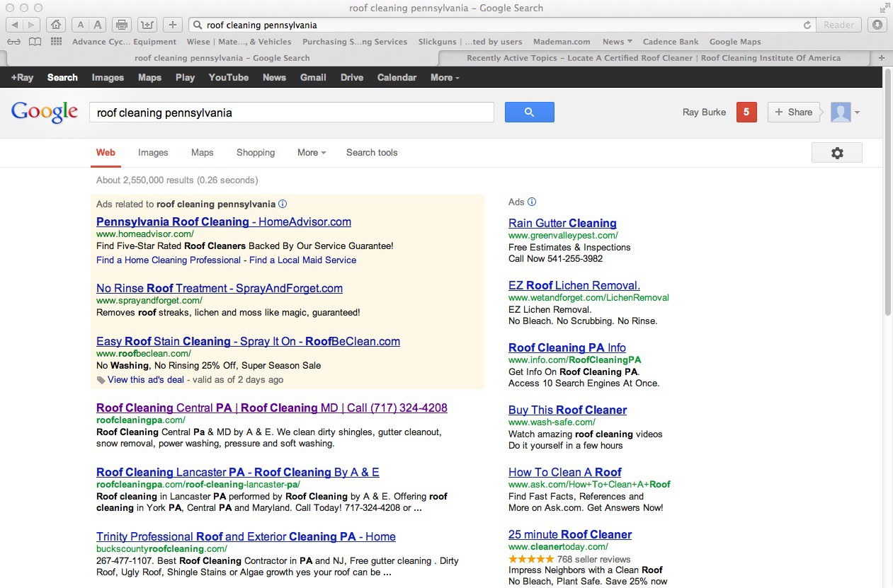Open Top Sites grid icon

[x=56, y=42]
